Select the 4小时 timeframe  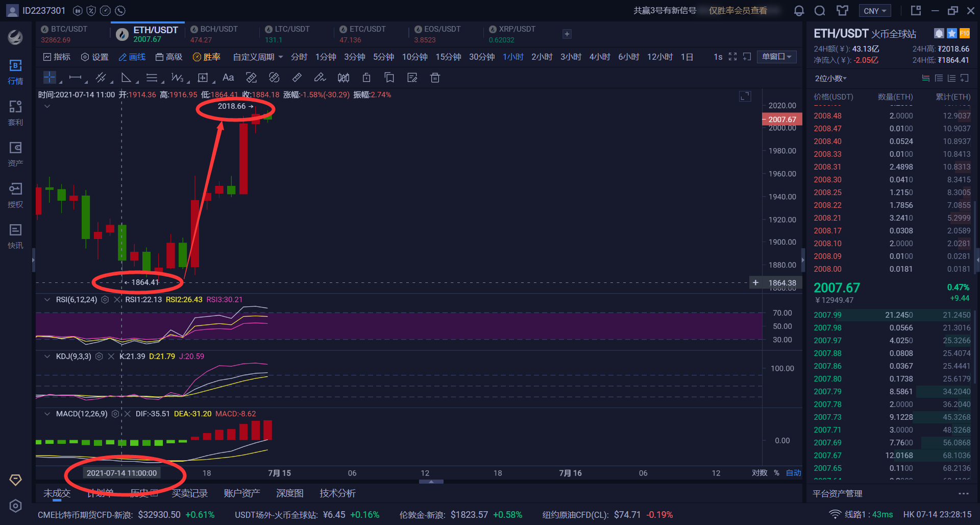coord(600,57)
